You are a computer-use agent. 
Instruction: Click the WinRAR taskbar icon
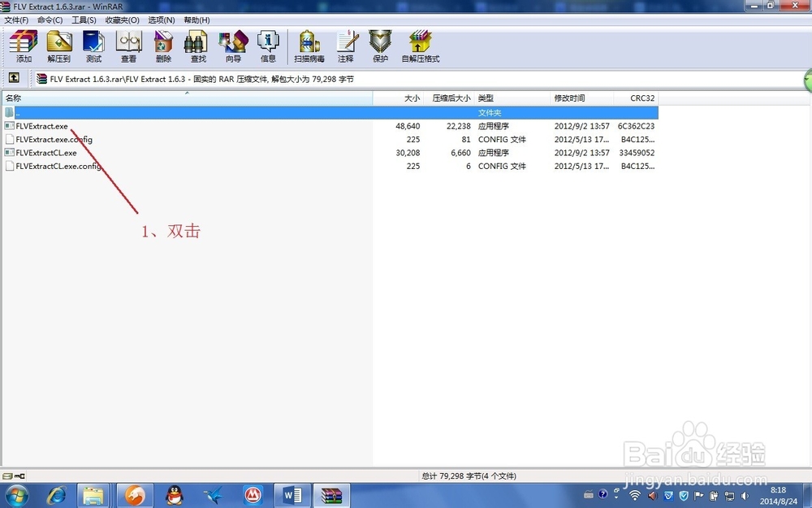[x=331, y=496]
